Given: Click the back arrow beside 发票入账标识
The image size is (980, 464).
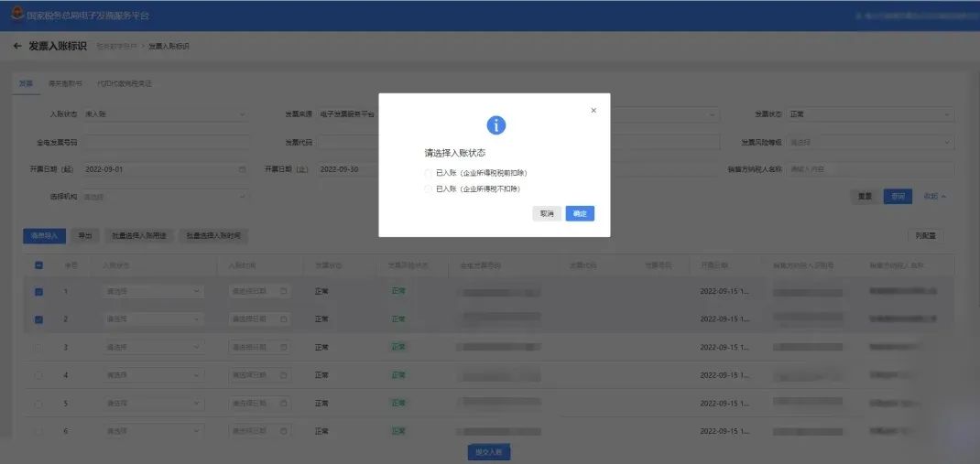Looking at the screenshot, I should point(16,46).
